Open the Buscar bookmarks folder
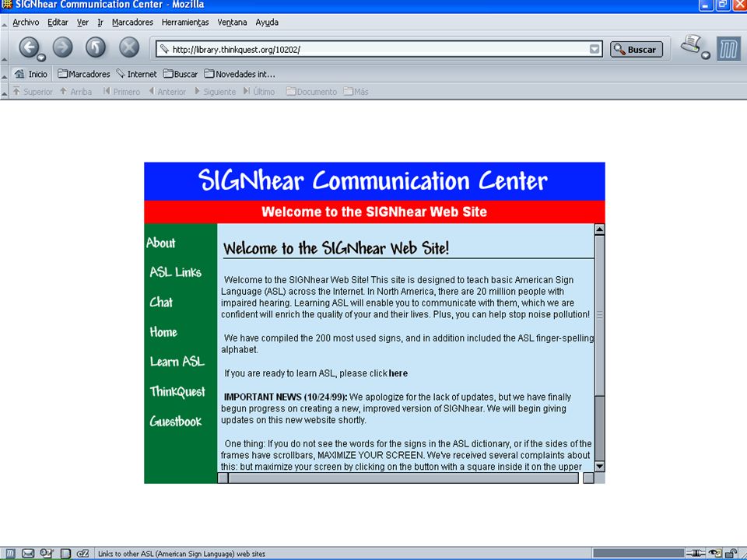Viewport: 747px width, 560px height. pos(181,75)
